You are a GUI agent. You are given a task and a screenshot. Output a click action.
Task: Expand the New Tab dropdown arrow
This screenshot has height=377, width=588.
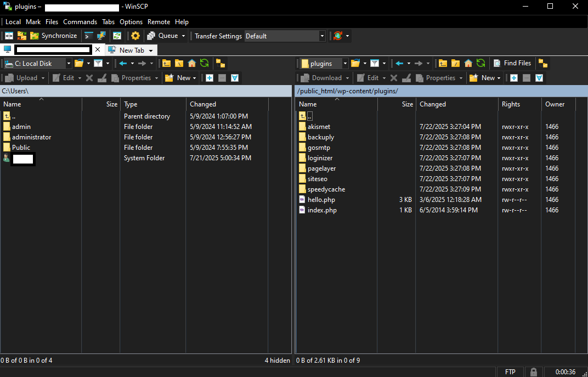(x=151, y=50)
